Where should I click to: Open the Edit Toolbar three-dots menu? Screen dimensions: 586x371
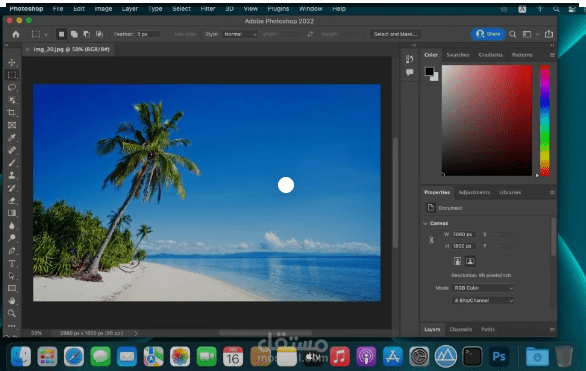coord(12,326)
